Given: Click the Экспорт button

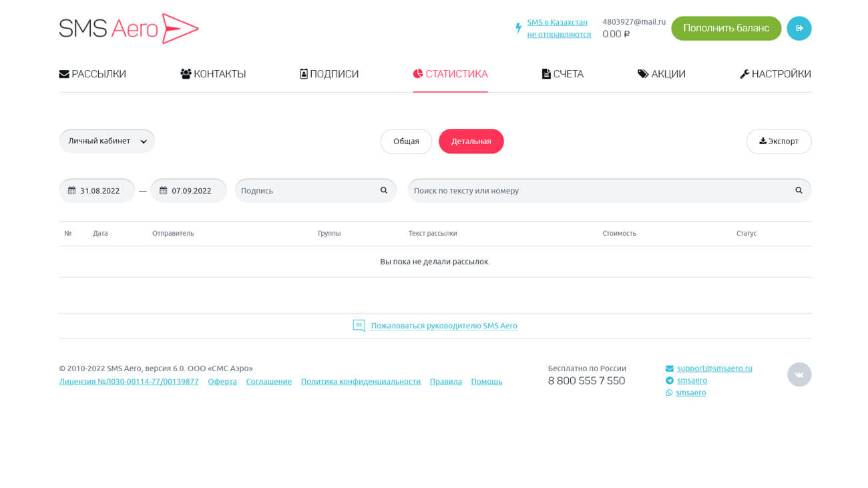Looking at the screenshot, I should [779, 142].
